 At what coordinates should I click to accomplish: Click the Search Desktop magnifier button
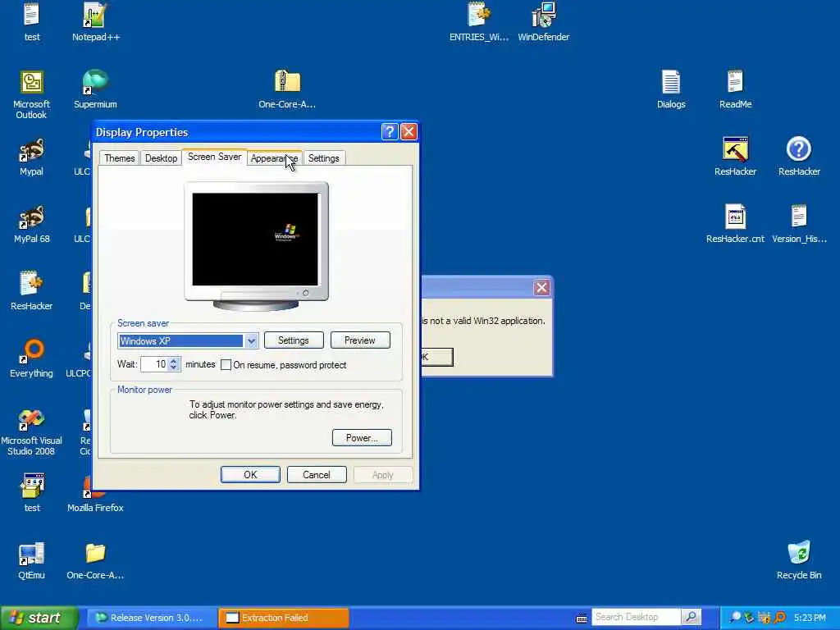(x=691, y=618)
